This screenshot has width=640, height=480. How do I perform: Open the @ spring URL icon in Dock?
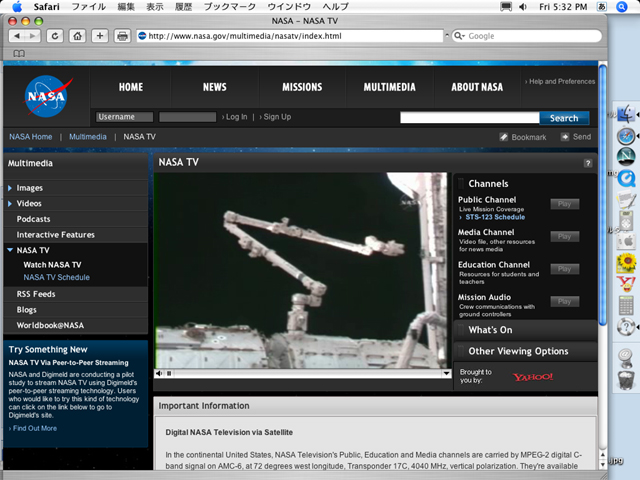[x=625, y=357]
